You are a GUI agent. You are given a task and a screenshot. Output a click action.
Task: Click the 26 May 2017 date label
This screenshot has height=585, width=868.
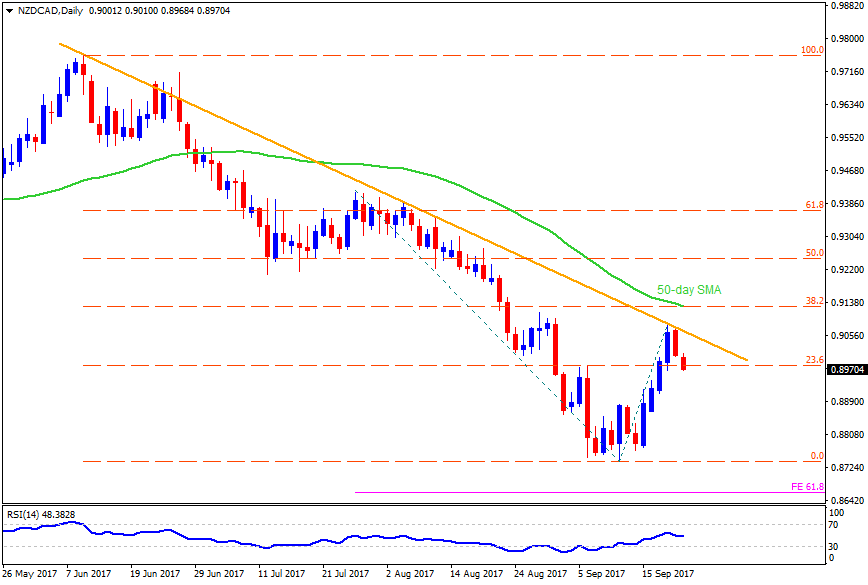[30, 573]
